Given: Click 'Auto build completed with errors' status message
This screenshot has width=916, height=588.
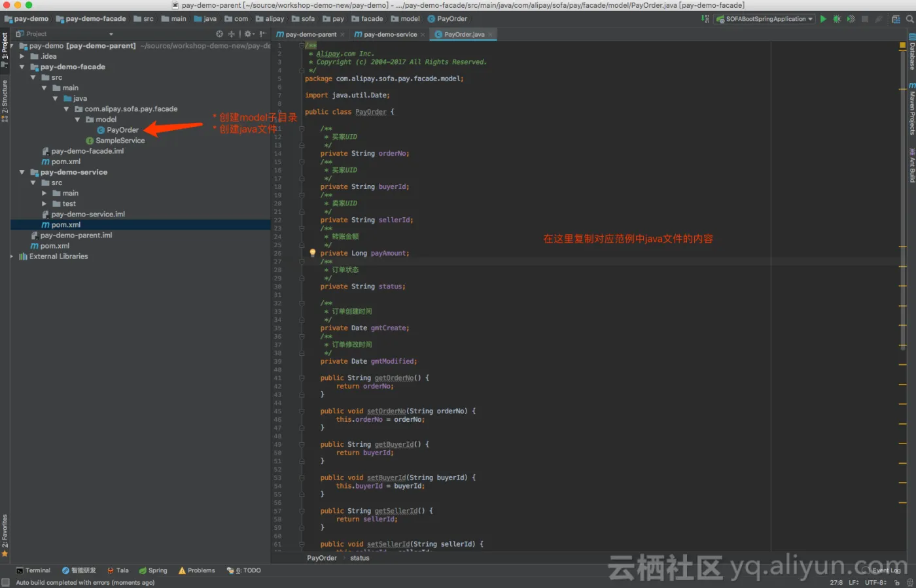Looking at the screenshot, I should (85, 582).
